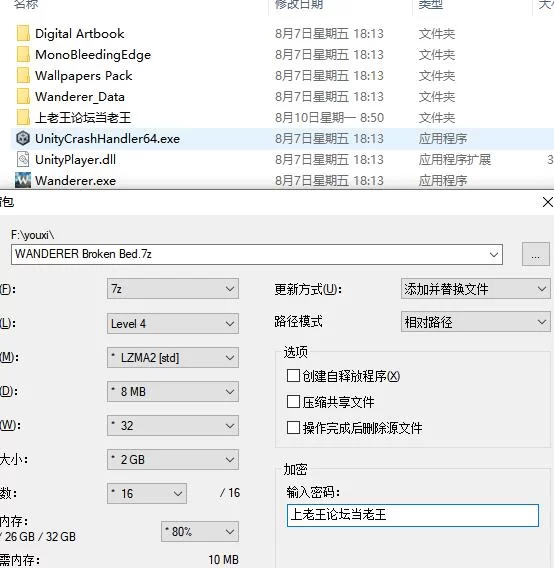
Task: Select the Wanderer_Data folder icon
Action: coord(23,97)
